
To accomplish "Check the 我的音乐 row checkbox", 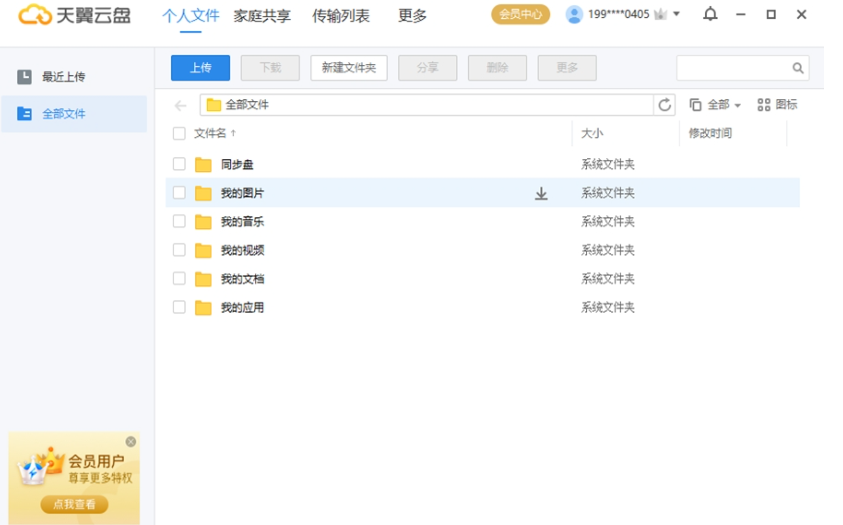I will [x=179, y=221].
